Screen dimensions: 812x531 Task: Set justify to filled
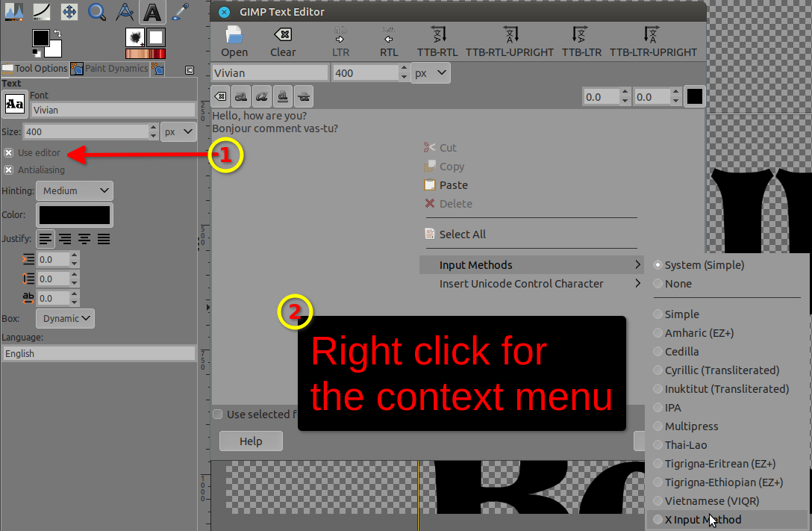point(104,239)
